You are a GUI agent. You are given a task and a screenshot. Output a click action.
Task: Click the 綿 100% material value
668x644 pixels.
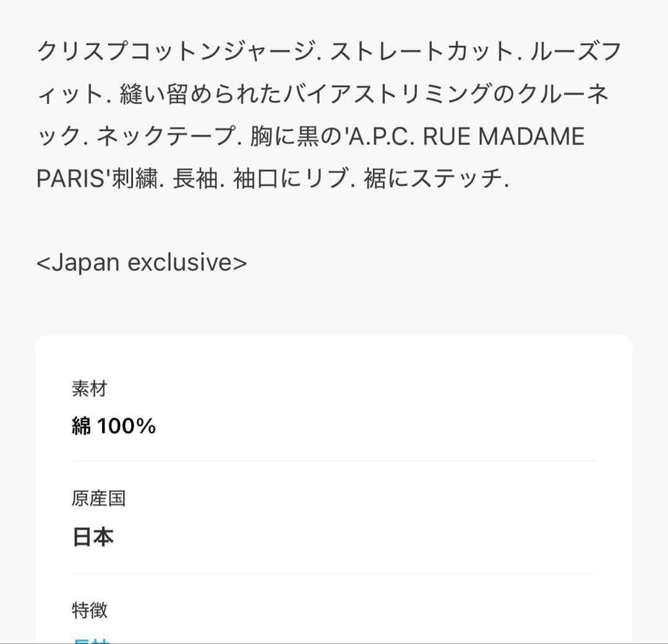coord(114,426)
